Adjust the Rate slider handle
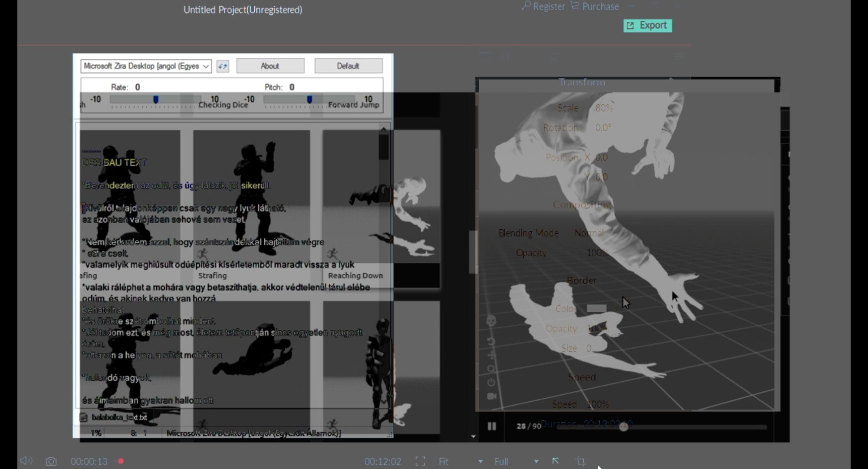The width and height of the screenshot is (868, 469). [156, 99]
